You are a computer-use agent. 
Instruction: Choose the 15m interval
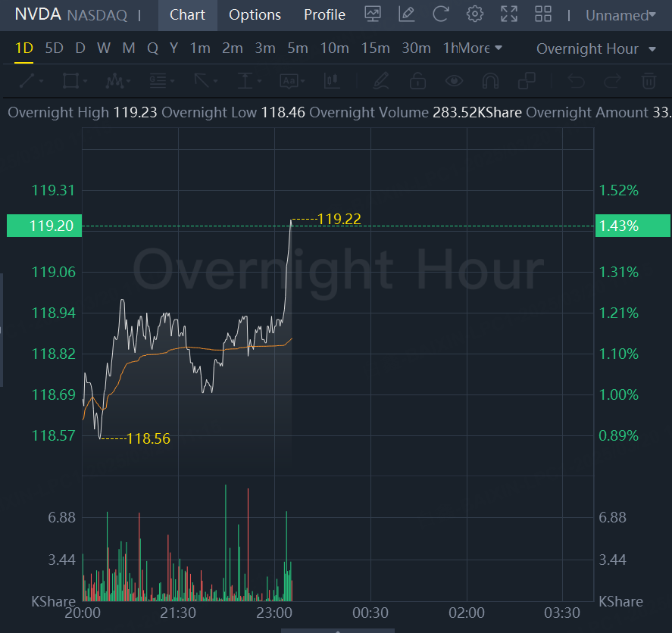tap(376, 48)
